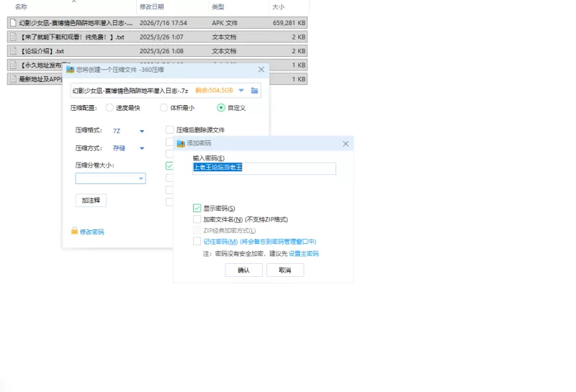Click the date 2025/3/26 1:07

pos(161,37)
